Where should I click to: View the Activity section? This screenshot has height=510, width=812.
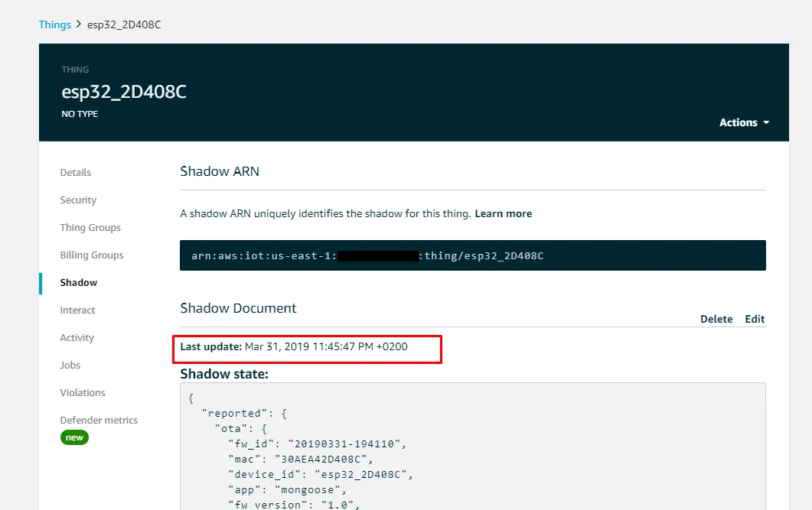[77, 338]
